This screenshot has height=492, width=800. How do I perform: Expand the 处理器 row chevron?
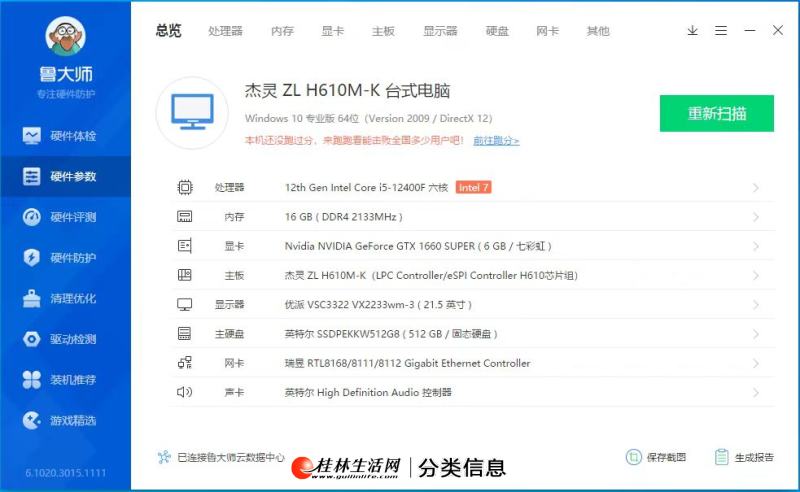click(756, 188)
